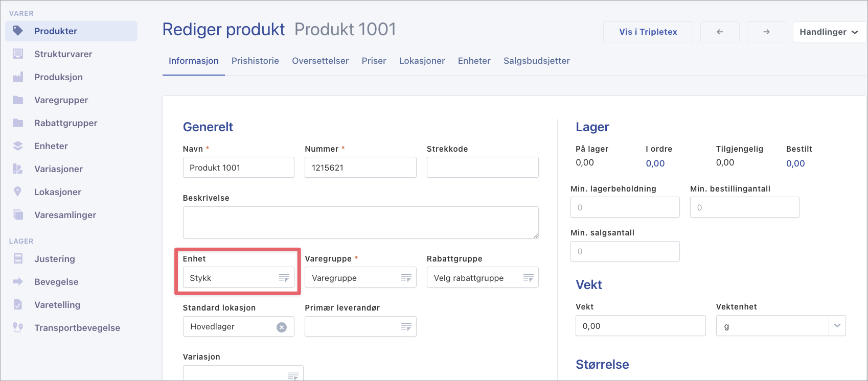
Task: Go to previous product with left arrow
Action: coord(720,32)
